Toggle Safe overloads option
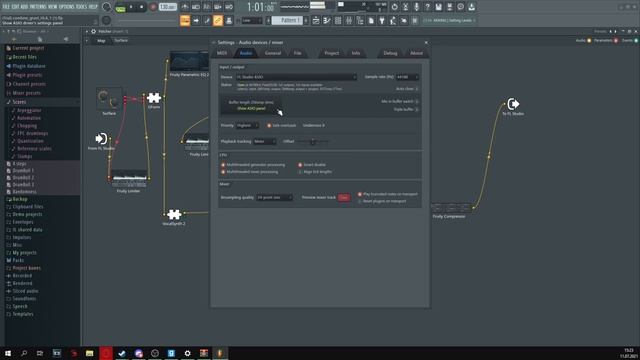This screenshot has width=640, height=360. click(x=269, y=125)
